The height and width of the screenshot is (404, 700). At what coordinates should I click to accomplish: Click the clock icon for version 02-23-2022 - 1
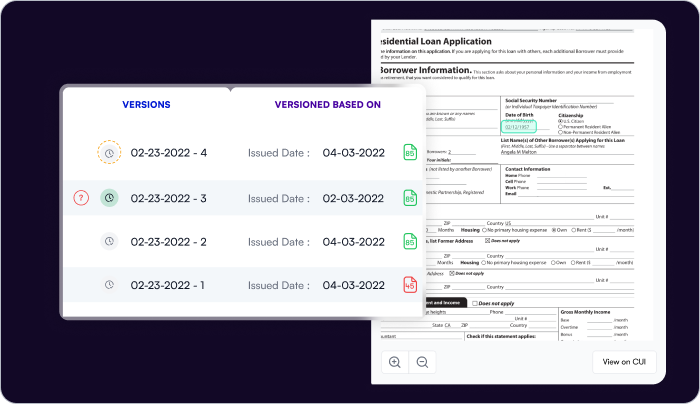pos(109,285)
